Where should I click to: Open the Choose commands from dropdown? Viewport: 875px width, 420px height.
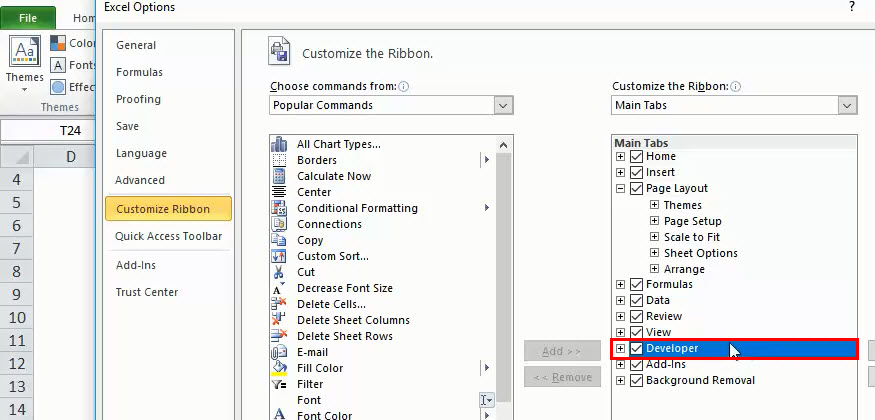(503, 105)
